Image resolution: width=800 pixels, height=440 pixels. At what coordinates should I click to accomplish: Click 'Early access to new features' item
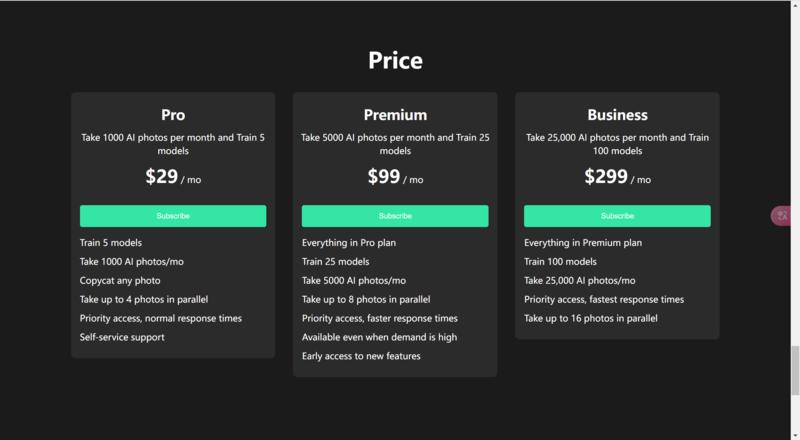[361, 356]
